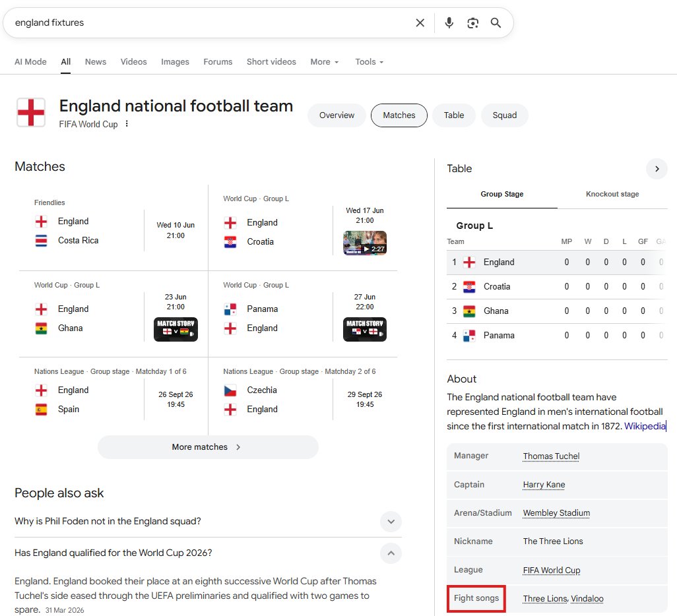This screenshot has width=677, height=616.
Task: Click the Costa Rica flag in Friendlies match
Action: pyautogui.click(x=41, y=241)
